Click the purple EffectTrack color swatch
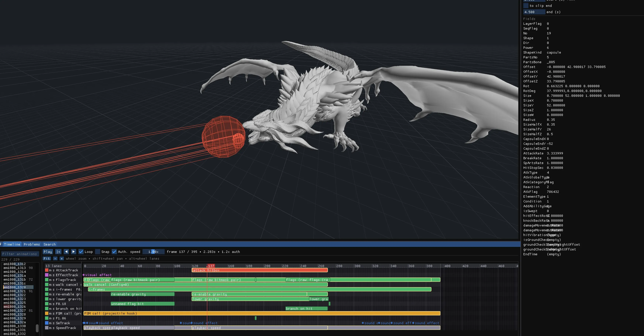644x336 pixels. click(x=47, y=275)
